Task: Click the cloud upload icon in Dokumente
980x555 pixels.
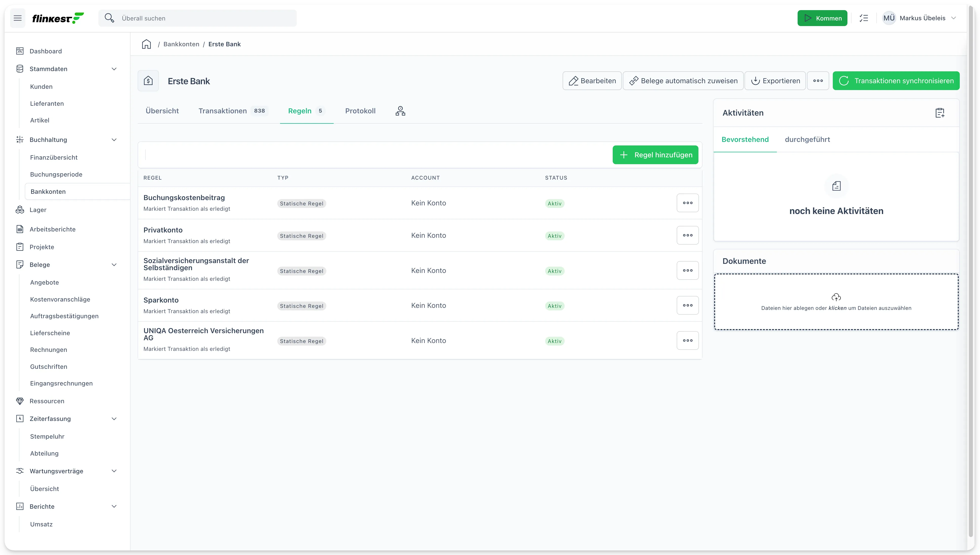Action: 836,297
